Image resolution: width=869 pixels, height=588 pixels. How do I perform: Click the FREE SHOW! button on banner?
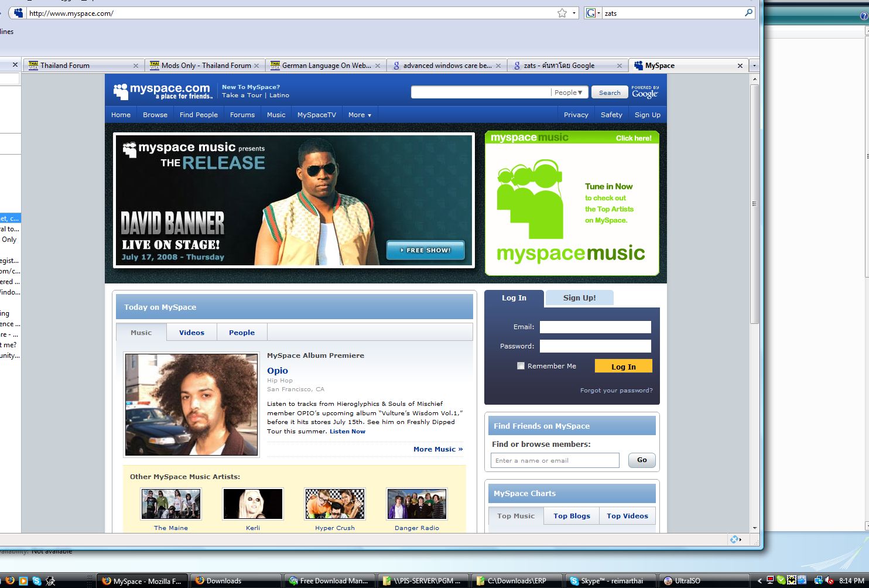(426, 250)
